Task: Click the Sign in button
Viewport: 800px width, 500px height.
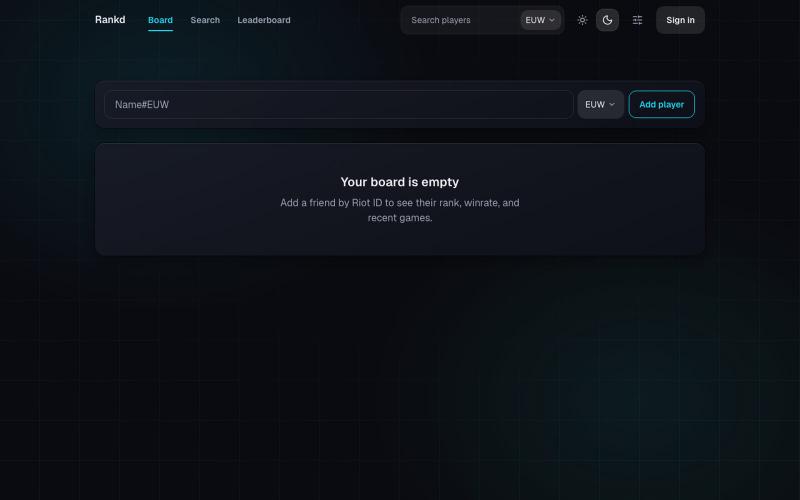Action: click(x=680, y=20)
